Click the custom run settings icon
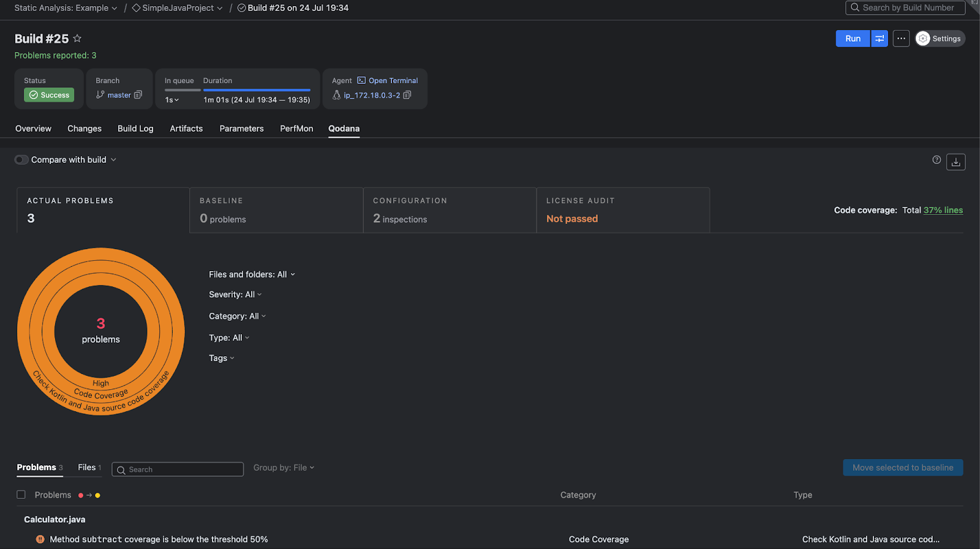980x549 pixels. point(879,39)
